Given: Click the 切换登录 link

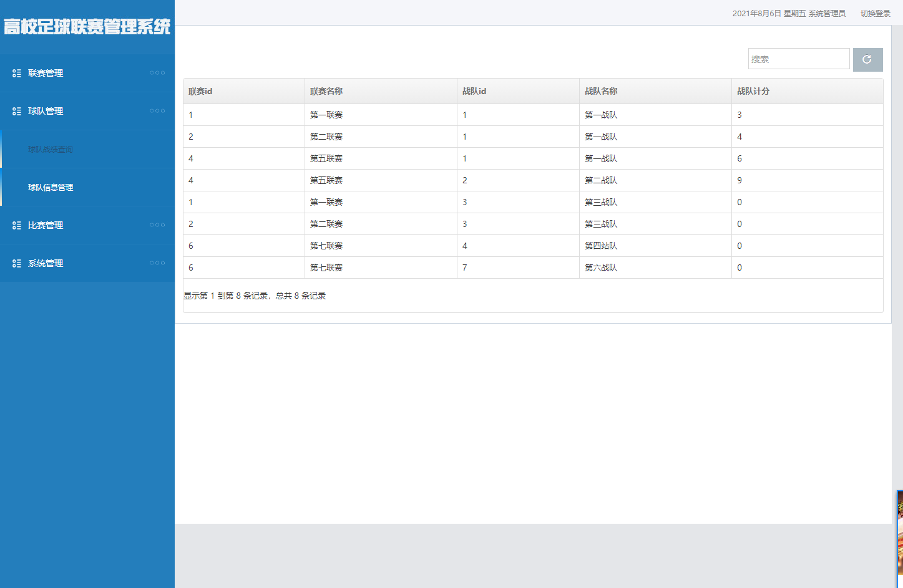Looking at the screenshot, I should point(875,14).
